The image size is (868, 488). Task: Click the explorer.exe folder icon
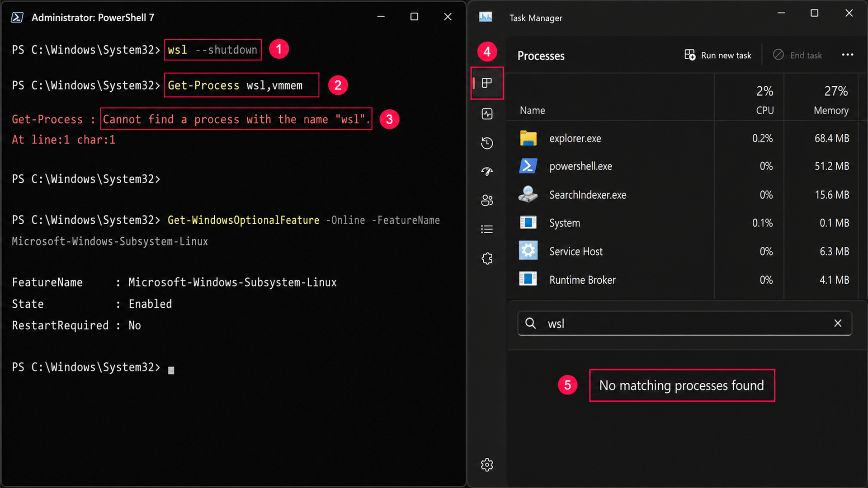click(528, 138)
